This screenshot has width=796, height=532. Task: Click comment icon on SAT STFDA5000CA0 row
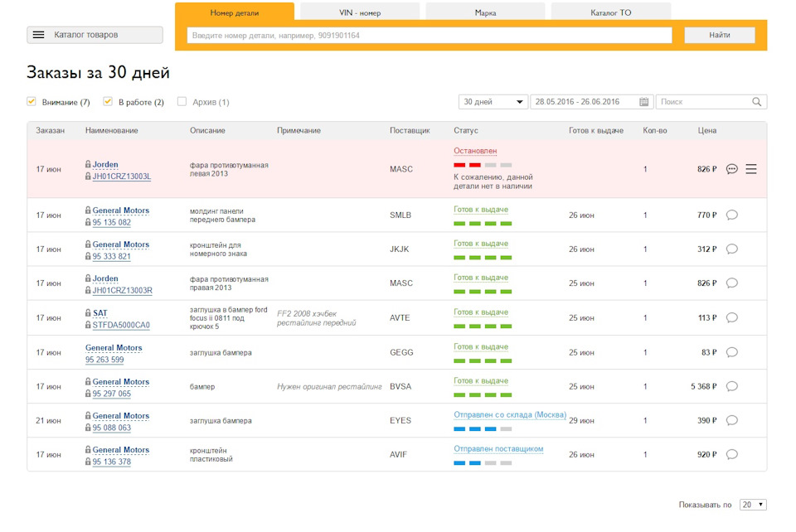(x=731, y=317)
